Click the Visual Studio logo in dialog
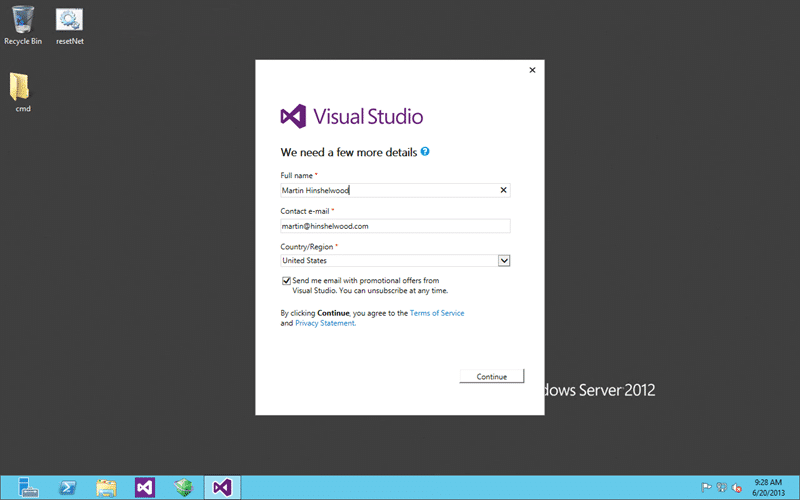800x500 pixels. pos(352,116)
